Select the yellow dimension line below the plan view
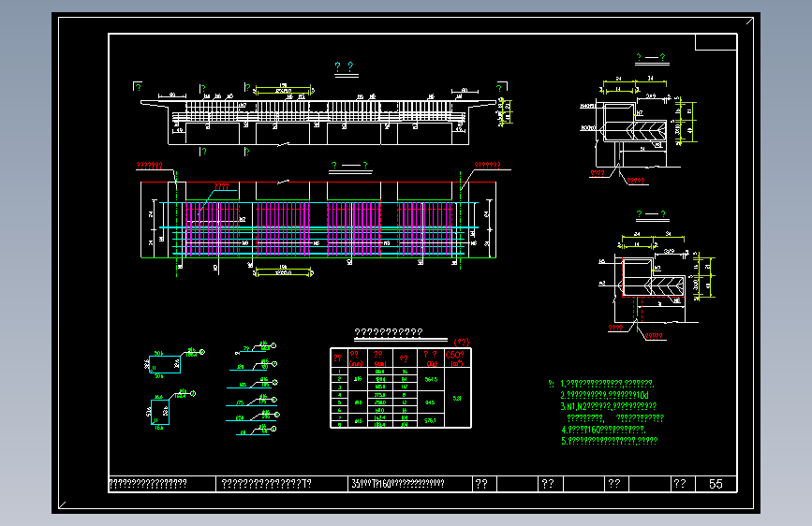 [283, 272]
